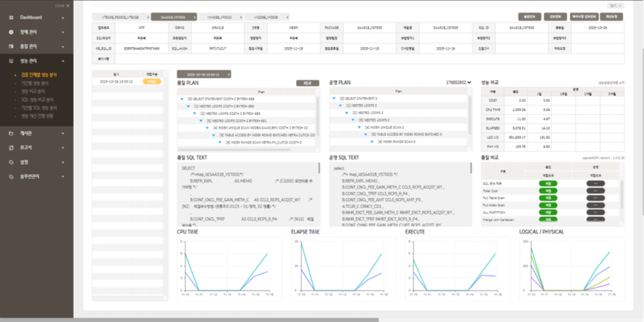644x322 pixels.
Task: Close the SAA318_VS7003 tab with its X
Action: (195, 17)
